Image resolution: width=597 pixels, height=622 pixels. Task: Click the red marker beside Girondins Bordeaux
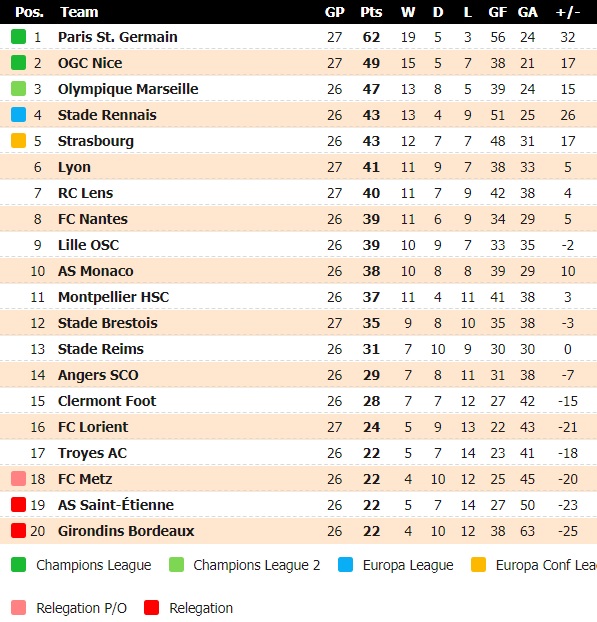click(18, 530)
